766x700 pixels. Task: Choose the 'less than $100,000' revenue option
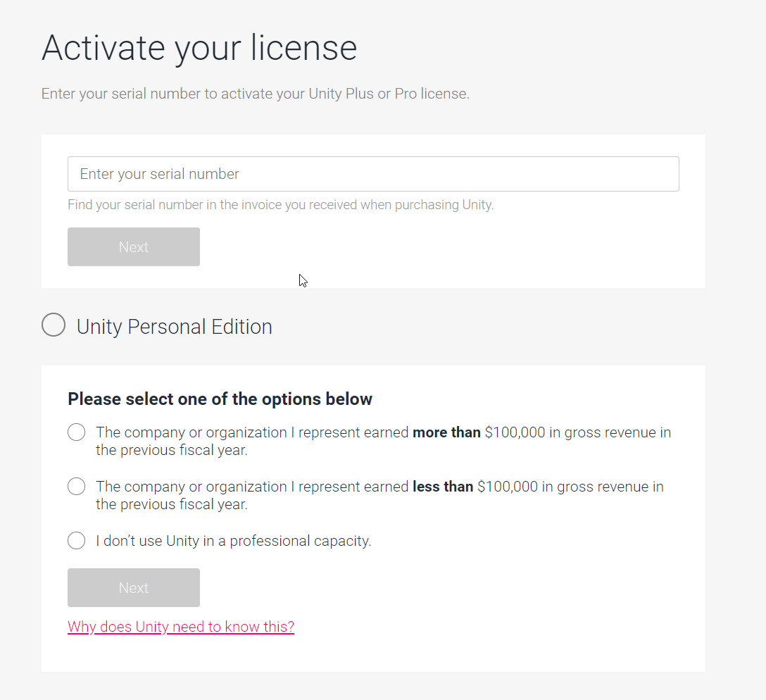tap(76, 486)
